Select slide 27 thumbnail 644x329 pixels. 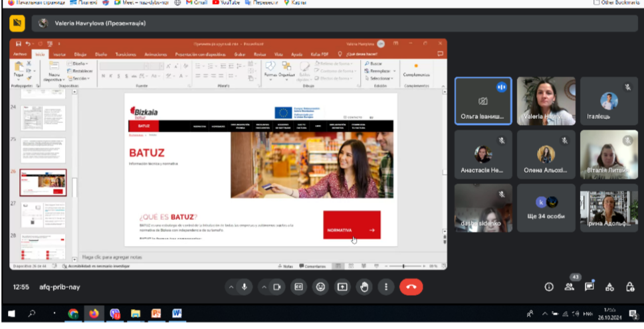pos(43,215)
